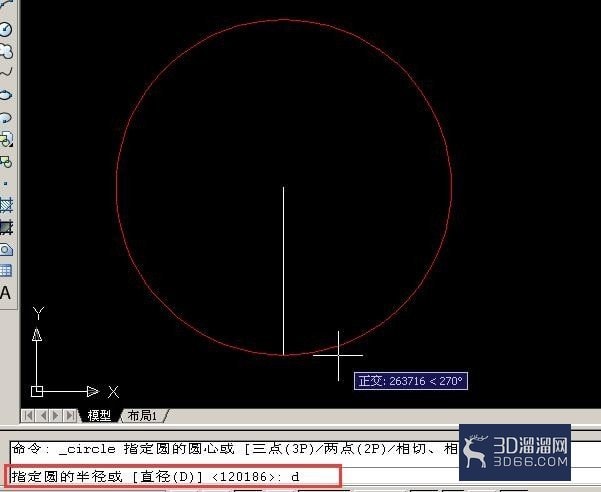Image resolution: width=601 pixels, height=492 pixels.
Task: Select the Ellipse Arc tool
Action: point(6,117)
